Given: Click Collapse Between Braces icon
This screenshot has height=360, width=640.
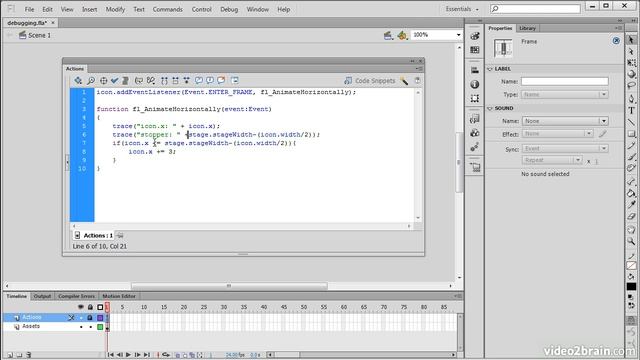Looking at the screenshot, I should (x=164, y=81).
